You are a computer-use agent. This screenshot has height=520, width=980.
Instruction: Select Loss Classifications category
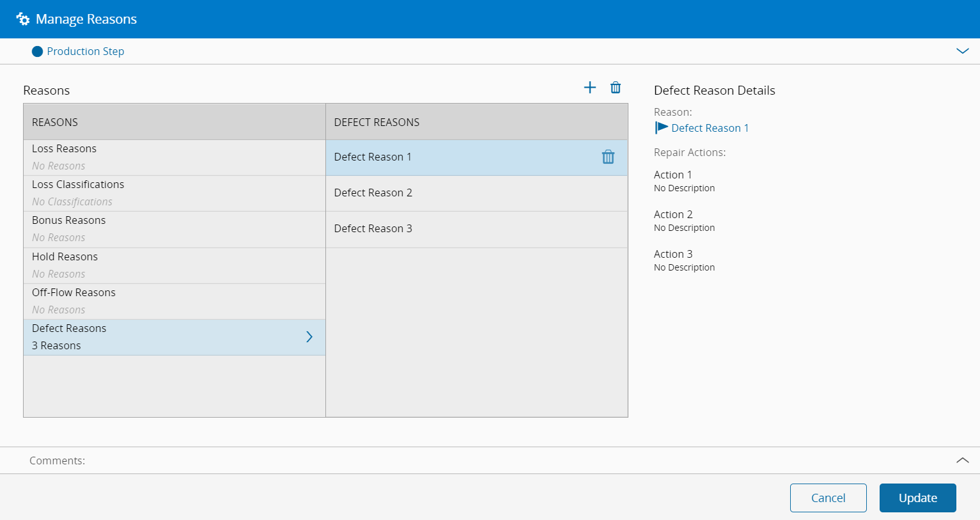pos(174,193)
